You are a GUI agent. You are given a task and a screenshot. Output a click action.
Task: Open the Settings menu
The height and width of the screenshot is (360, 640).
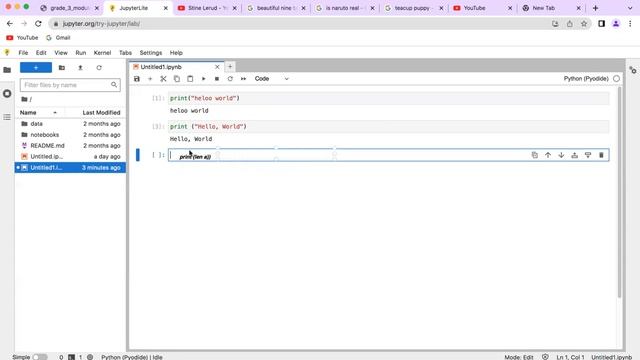[x=151, y=53]
